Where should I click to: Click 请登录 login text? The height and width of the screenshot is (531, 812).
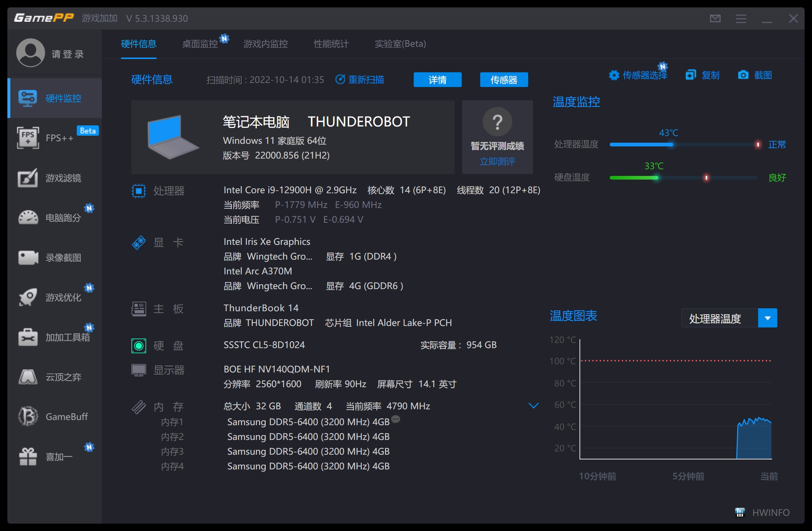coord(68,54)
